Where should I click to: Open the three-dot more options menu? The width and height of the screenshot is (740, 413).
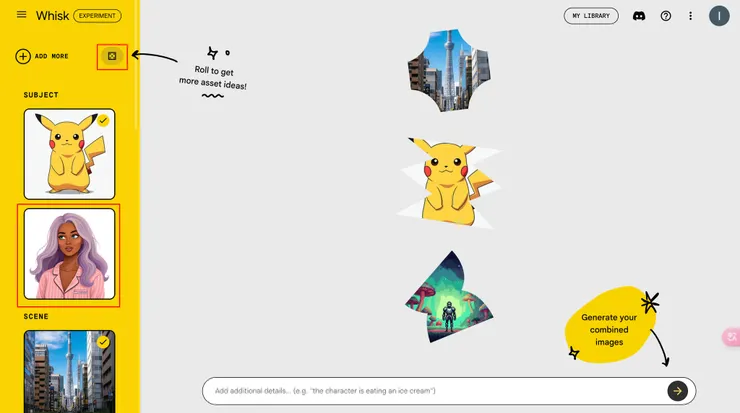click(x=690, y=16)
